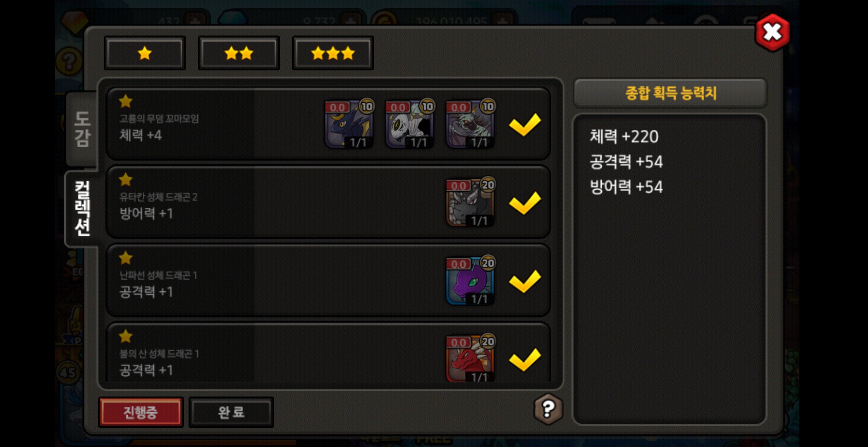This screenshot has height=447, width=868.
Task: Show the 진행중 in-progress list
Action: [141, 412]
